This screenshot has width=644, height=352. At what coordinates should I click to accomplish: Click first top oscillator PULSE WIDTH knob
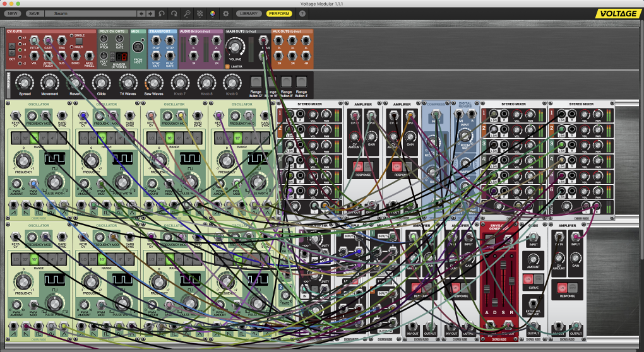(x=54, y=182)
